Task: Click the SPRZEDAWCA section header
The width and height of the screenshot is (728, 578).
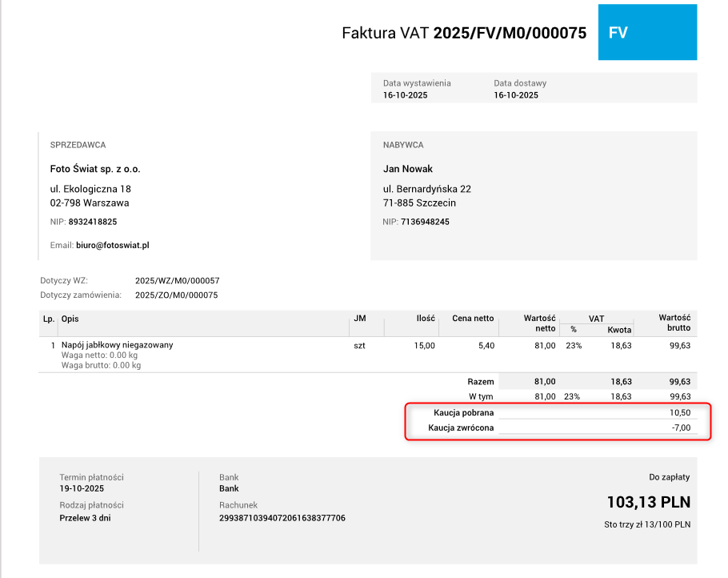Action: 77,145
